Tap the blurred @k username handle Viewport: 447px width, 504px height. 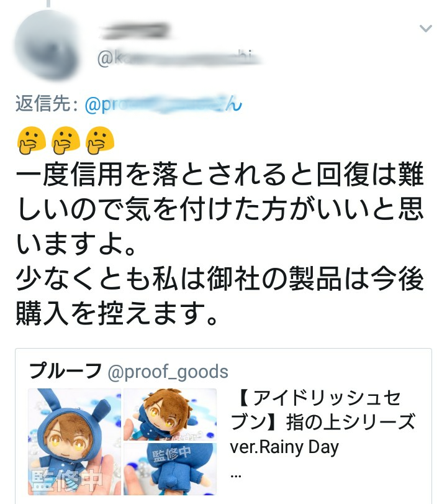pyautogui.click(x=180, y=58)
